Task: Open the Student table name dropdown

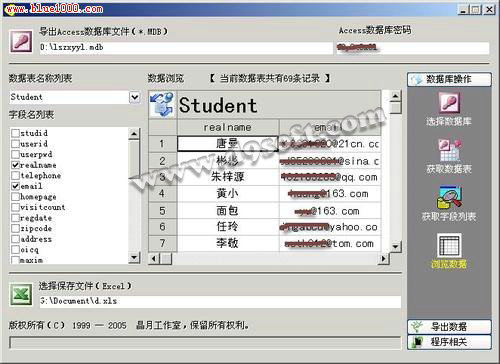Action: click(134, 97)
